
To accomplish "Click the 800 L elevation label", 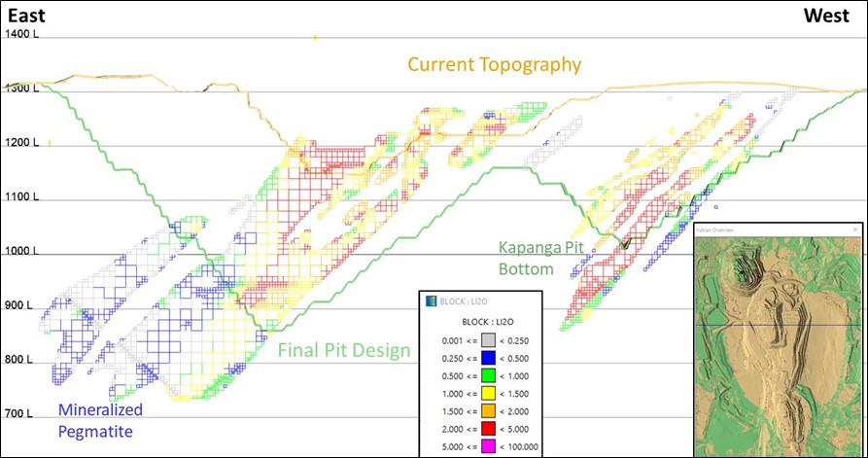I will pos(19,360).
